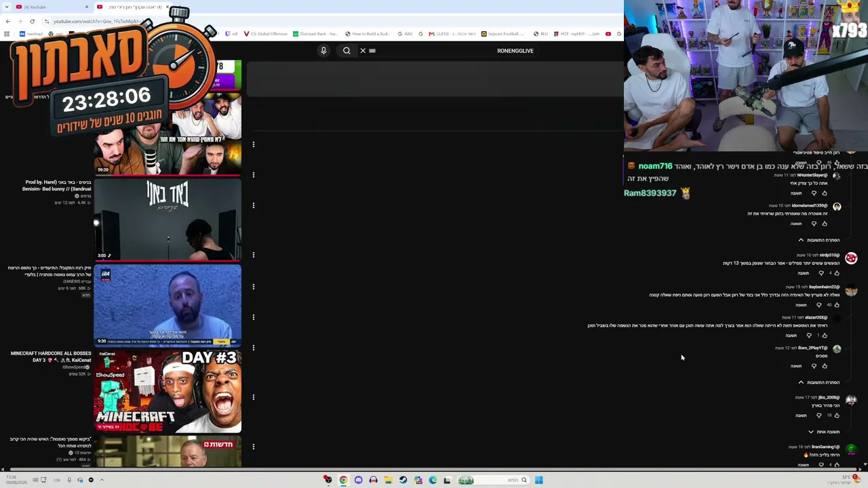Open options menu beside MINECRAFT HARDCORE video
Image resolution: width=868 pixels, height=488 pixels.
254,397
